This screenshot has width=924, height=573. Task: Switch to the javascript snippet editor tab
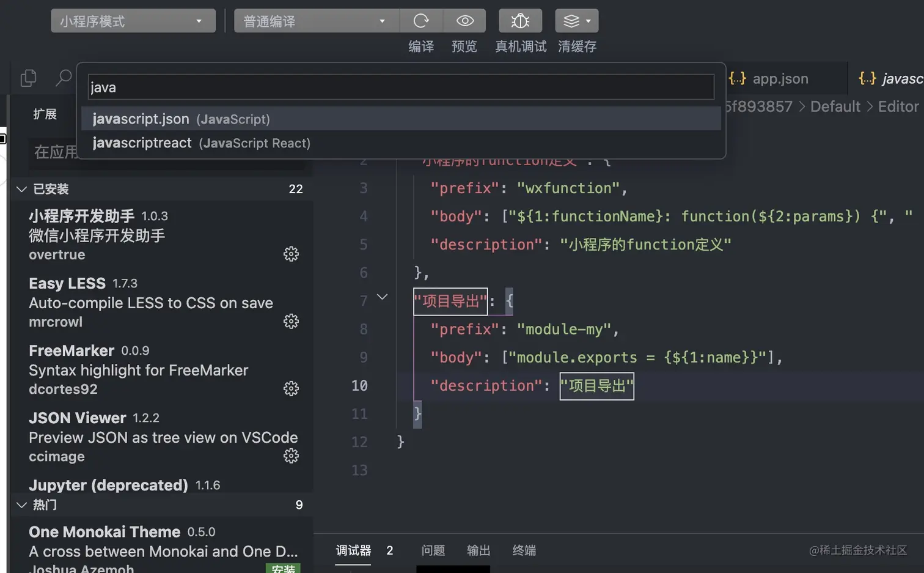pos(890,78)
